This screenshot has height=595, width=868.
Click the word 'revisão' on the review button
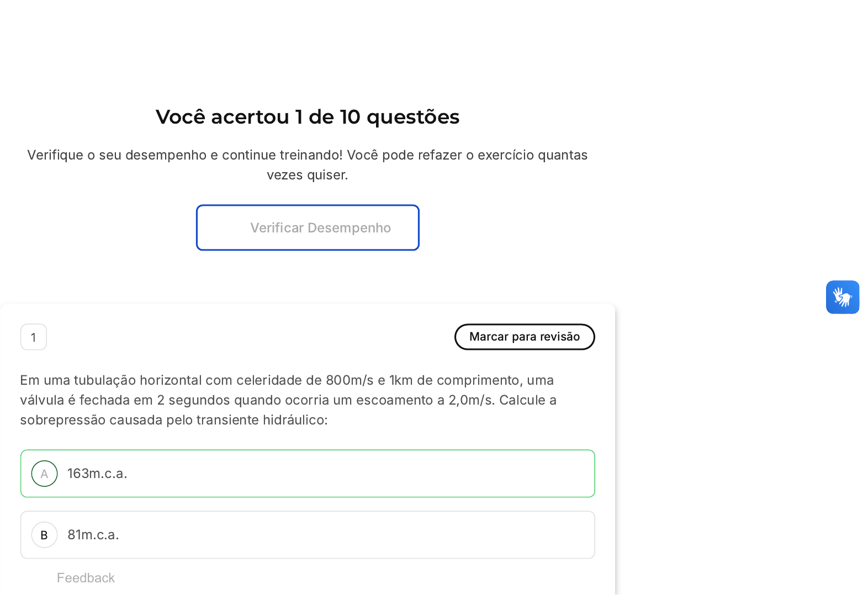[x=560, y=337]
